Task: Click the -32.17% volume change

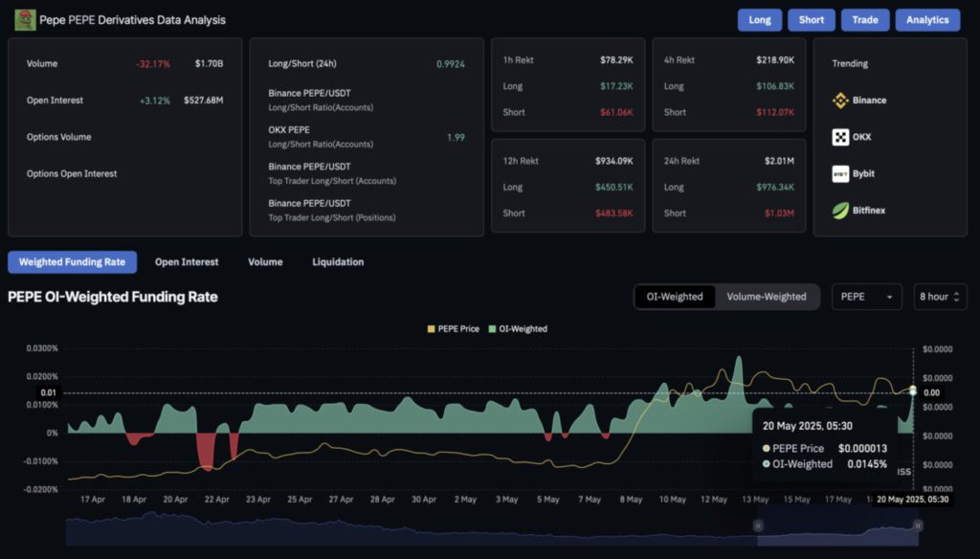Action: 153,64
